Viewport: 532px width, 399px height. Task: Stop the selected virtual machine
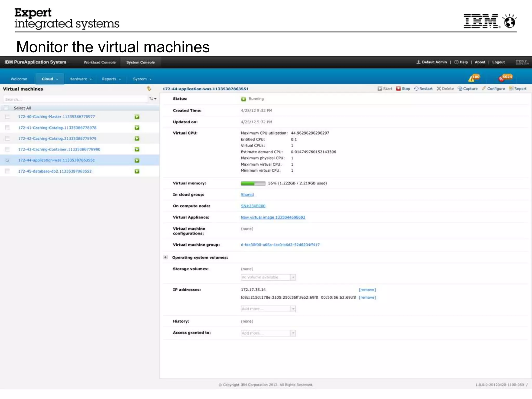coord(403,89)
